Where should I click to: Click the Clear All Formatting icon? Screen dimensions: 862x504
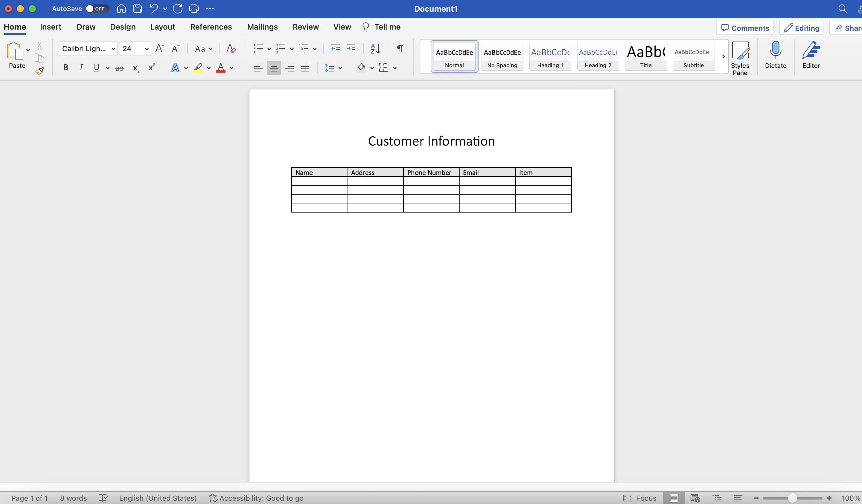[x=231, y=48]
